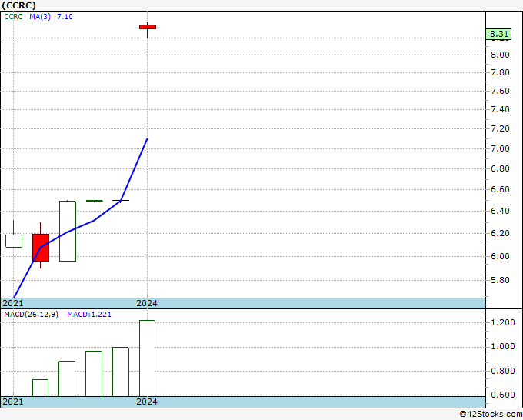
Task: Click the CCRC legend label
Action: 13,17
